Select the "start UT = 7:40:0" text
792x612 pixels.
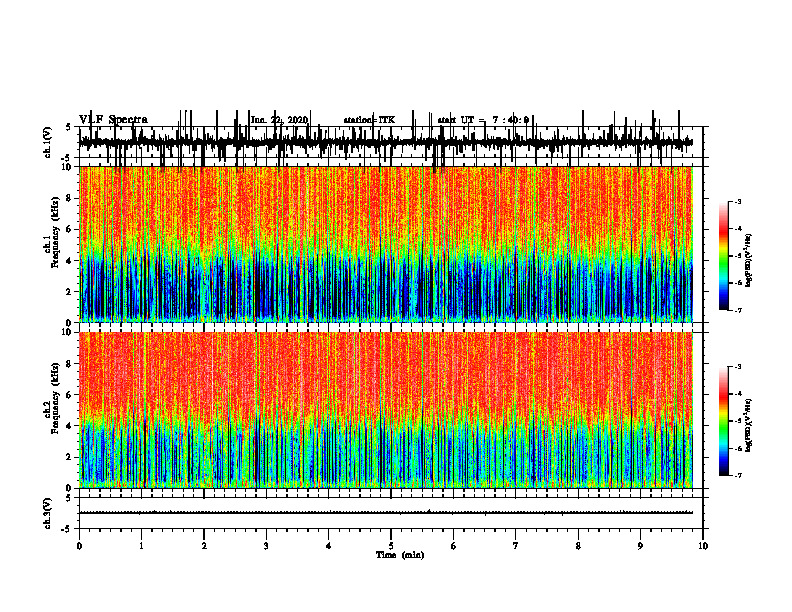coord(483,120)
